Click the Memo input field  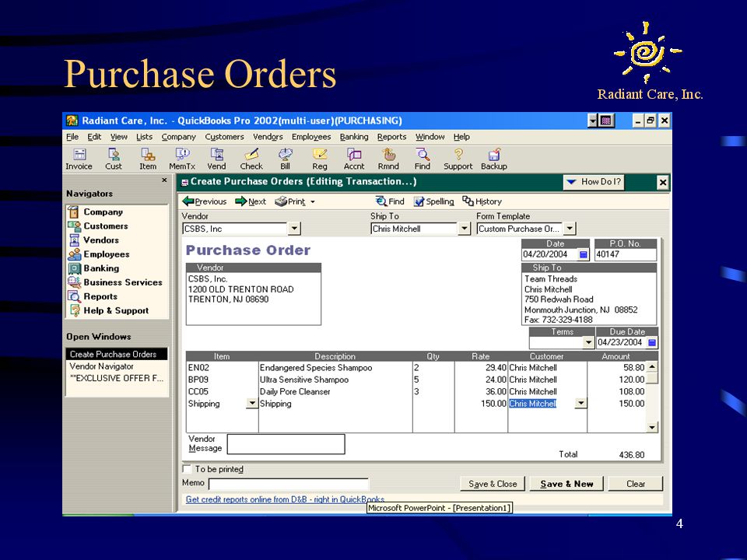(289, 485)
